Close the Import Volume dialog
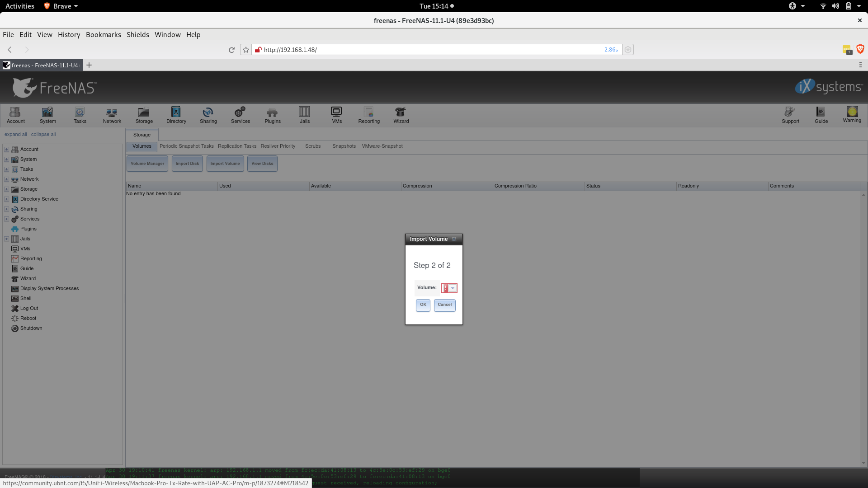 coord(454,239)
